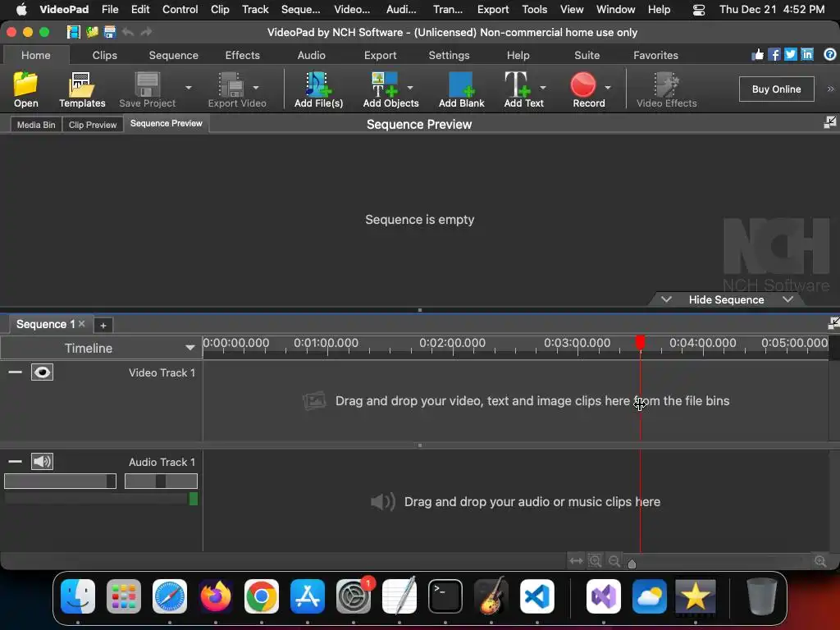
Task: Click the Buy Online button
Action: coord(776,89)
